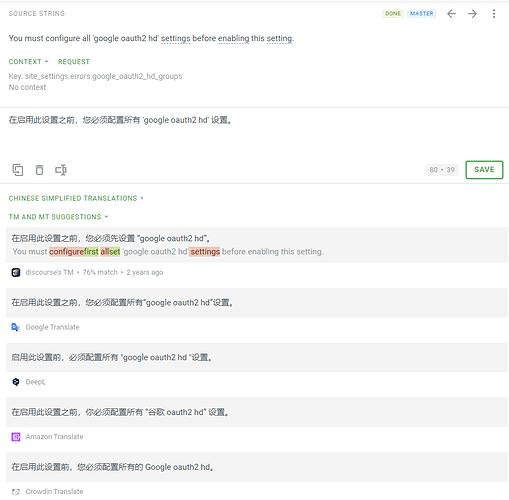Go to next string with right arrow
The width and height of the screenshot is (509, 500).
tap(472, 14)
